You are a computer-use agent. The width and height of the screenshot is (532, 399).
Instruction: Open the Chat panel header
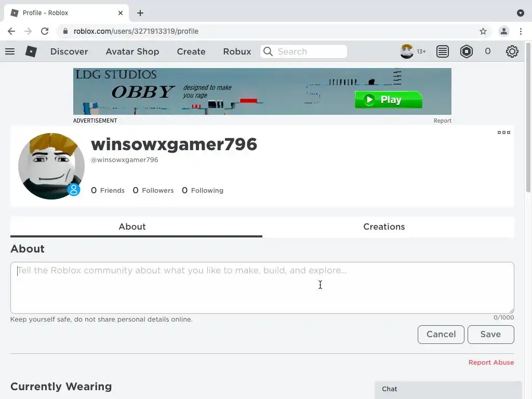448,390
